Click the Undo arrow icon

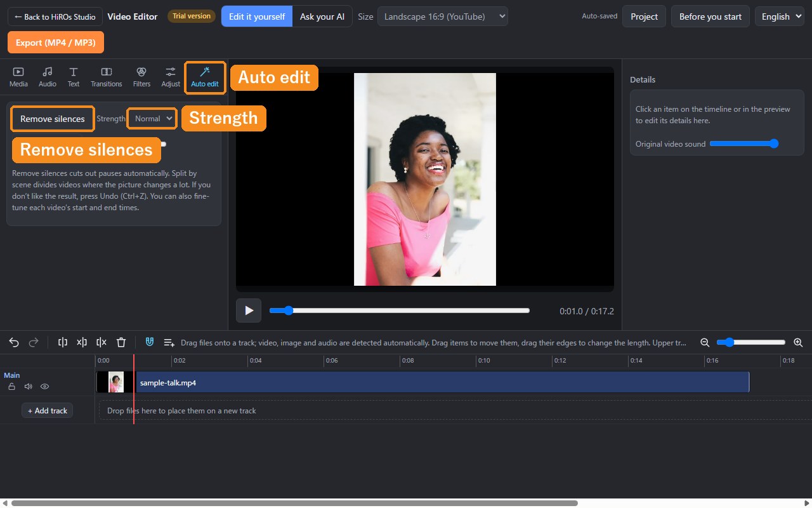tap(14, 342)
